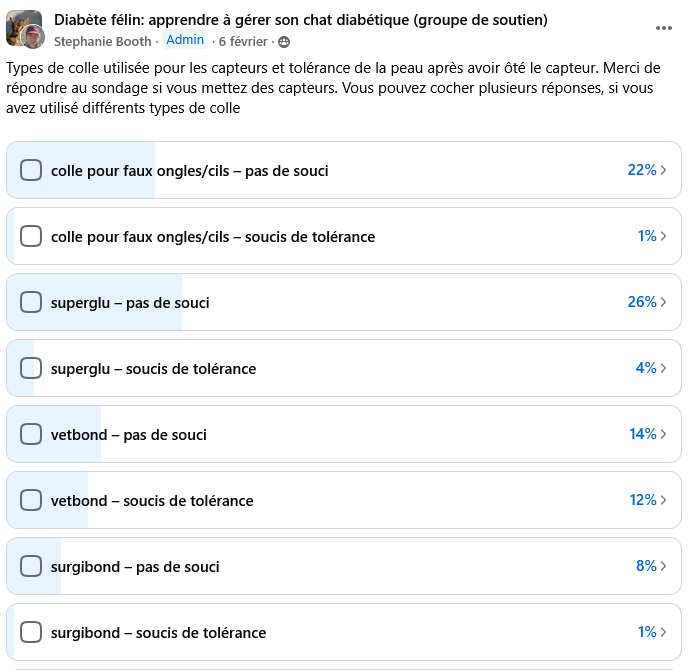
Task: Check "surgibond – soucis de tolérance" box
Action: (x=31, y=632)
